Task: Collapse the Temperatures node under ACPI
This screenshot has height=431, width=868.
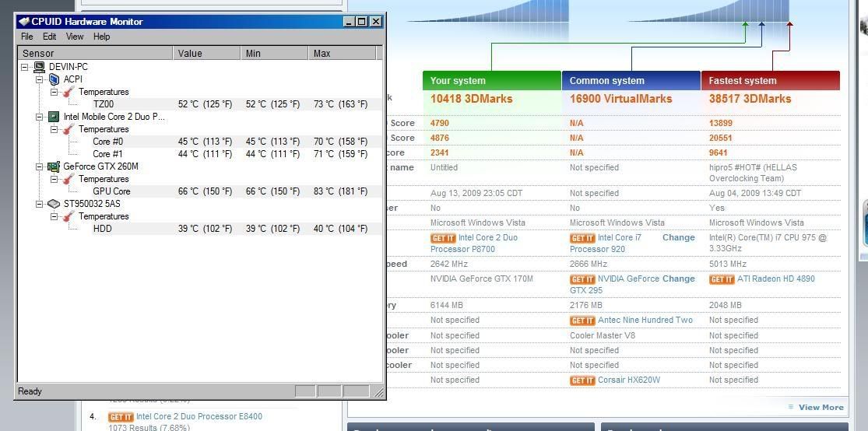Action: (x=54, y=92)
